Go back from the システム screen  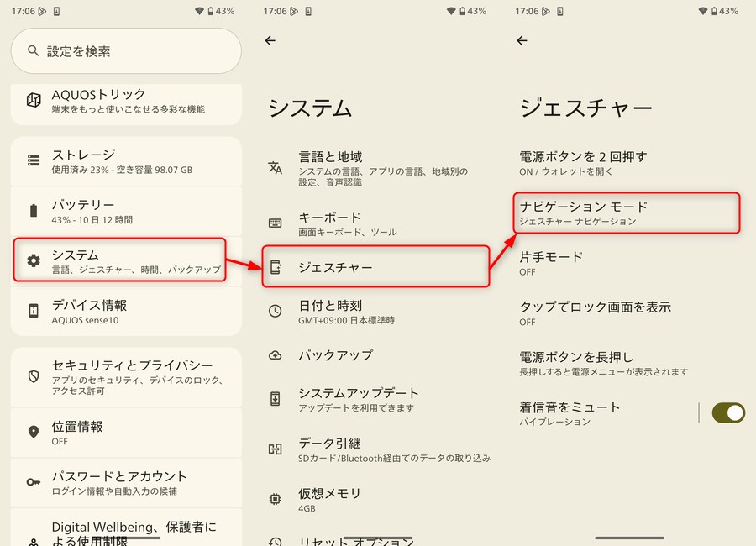(270, 40)
